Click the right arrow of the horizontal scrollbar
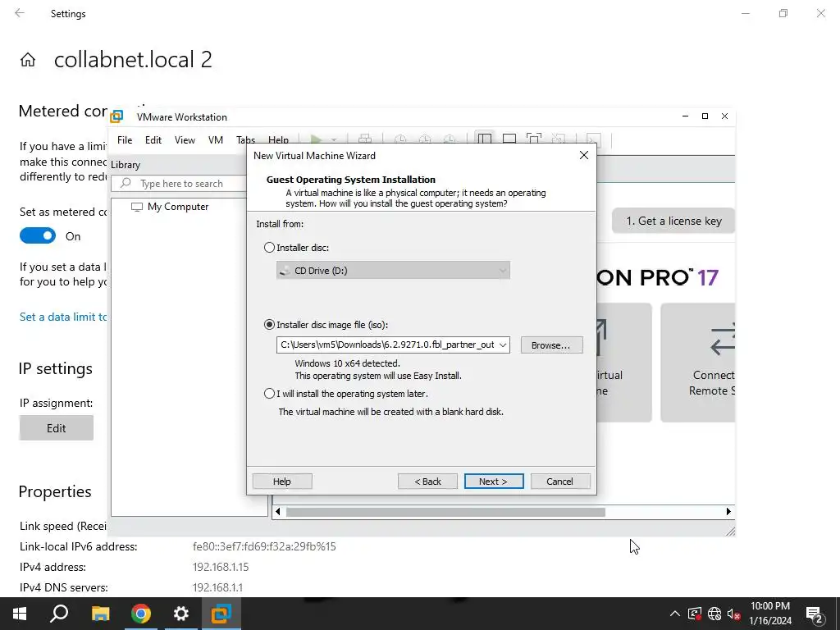 (728, 512)
